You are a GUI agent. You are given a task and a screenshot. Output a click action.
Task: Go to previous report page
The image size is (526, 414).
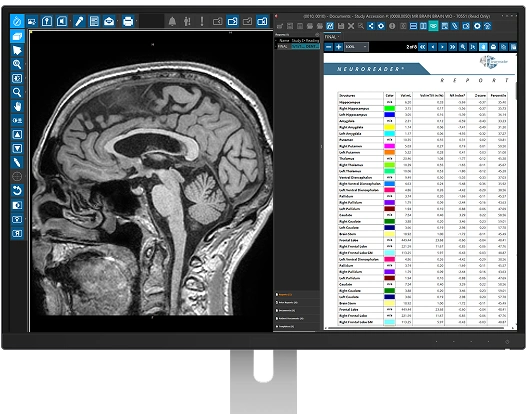[x=432, y=47]
